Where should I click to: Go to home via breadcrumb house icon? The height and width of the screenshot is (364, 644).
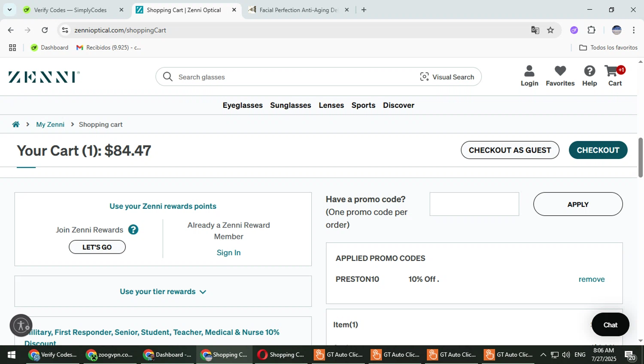pos(16,124)
